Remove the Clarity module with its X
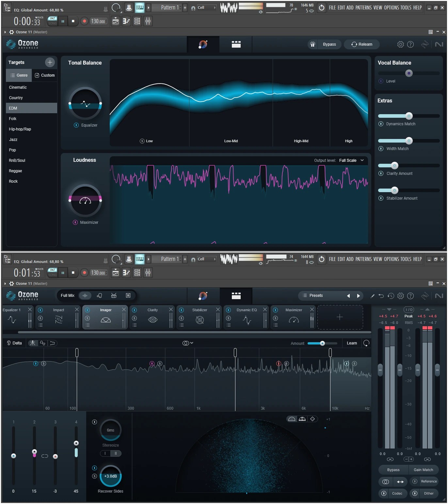 click(171, 310)
